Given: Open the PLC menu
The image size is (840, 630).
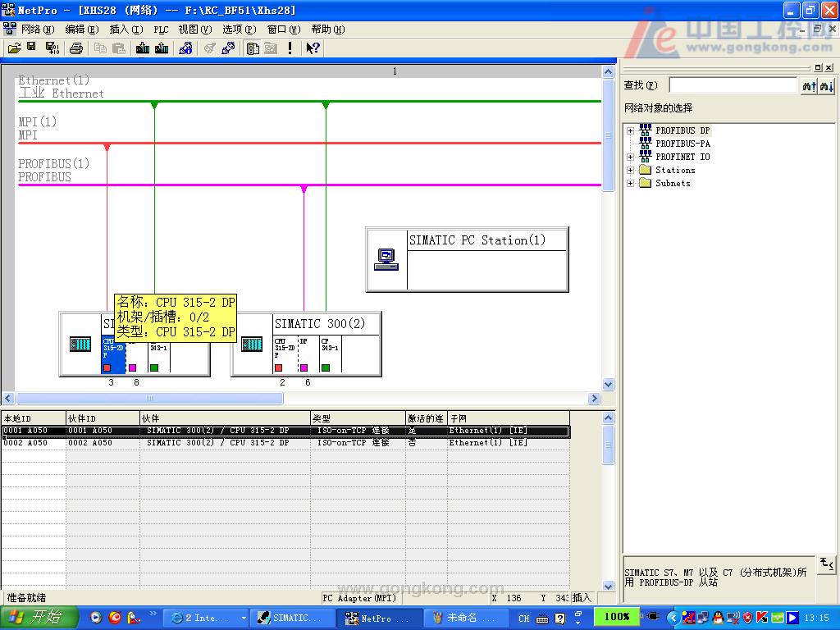Looking at the screenshot, I should click(x=161, y=30).
